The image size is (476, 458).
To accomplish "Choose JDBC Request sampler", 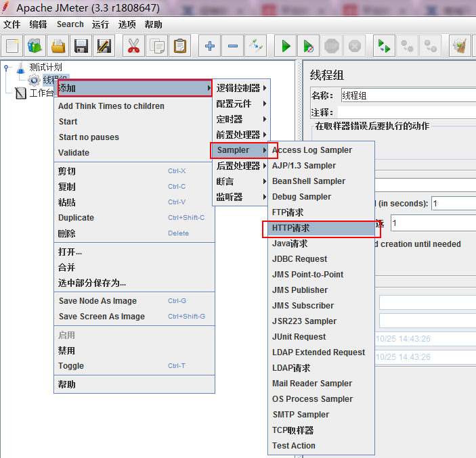I will (322, 259).
